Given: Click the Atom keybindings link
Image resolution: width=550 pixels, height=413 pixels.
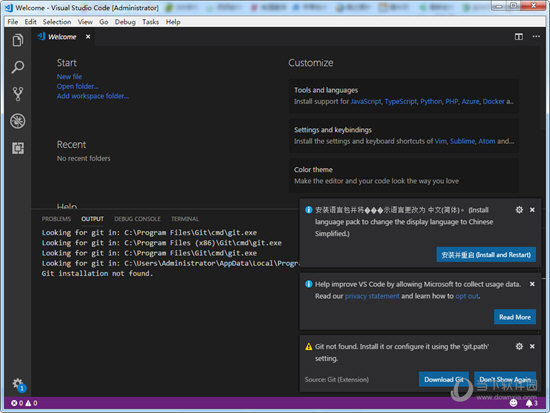Looking at the screenshot, I should tap(487, 141).
